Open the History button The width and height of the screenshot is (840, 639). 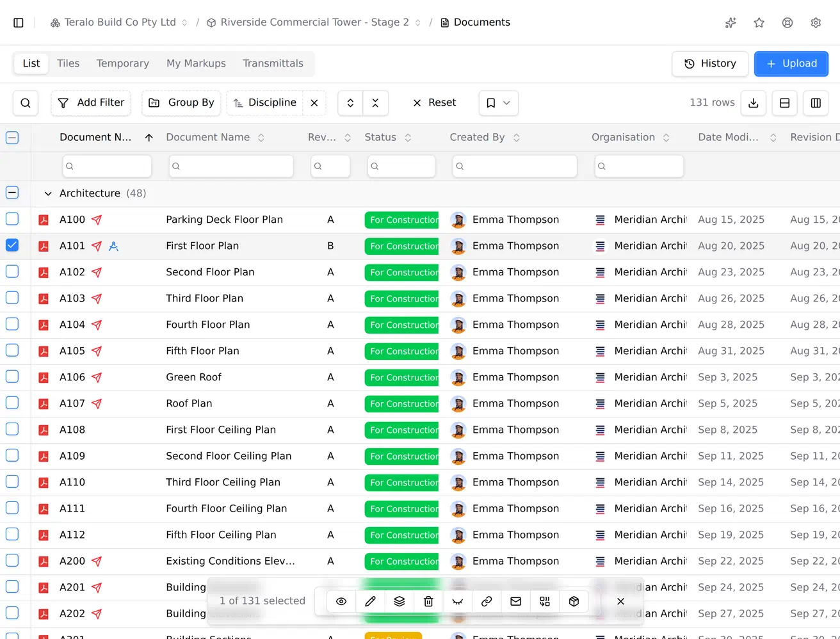(x=710, y=64)
